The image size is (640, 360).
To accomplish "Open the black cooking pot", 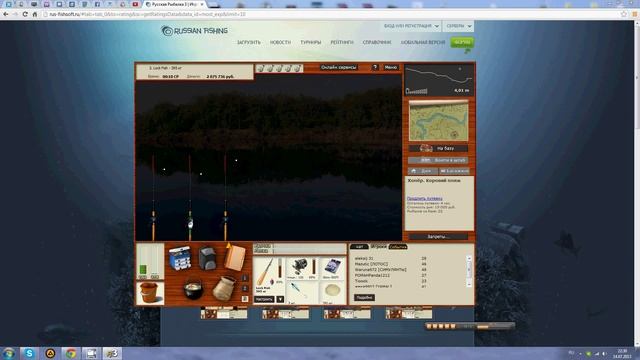I will point(193,289).
